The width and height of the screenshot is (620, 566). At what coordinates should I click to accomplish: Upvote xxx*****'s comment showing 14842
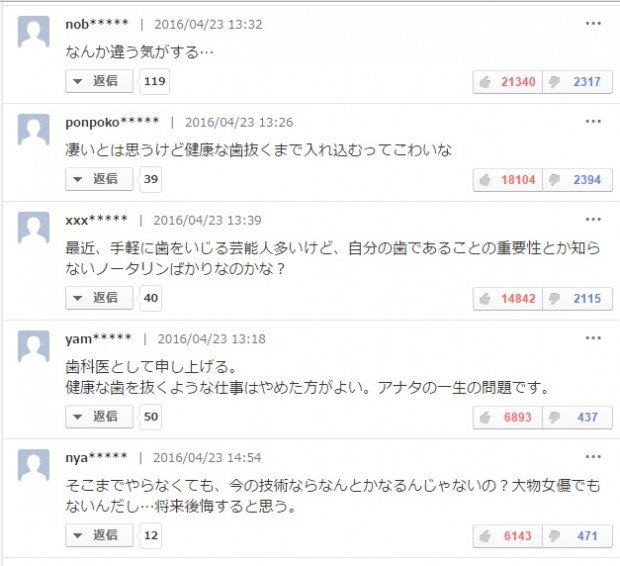508,299
